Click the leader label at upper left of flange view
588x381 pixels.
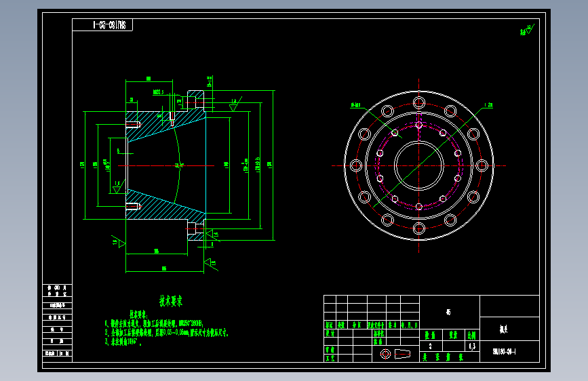(355, 105)
